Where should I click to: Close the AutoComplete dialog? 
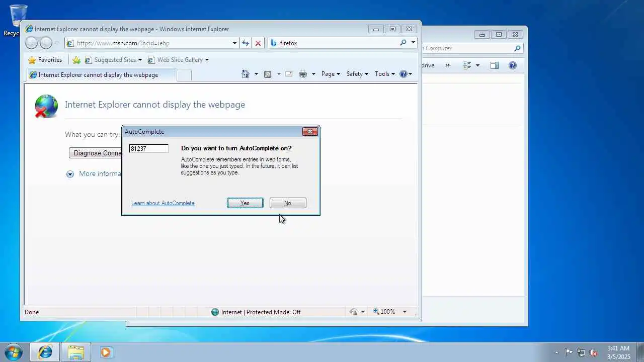(x=310, y=132)
